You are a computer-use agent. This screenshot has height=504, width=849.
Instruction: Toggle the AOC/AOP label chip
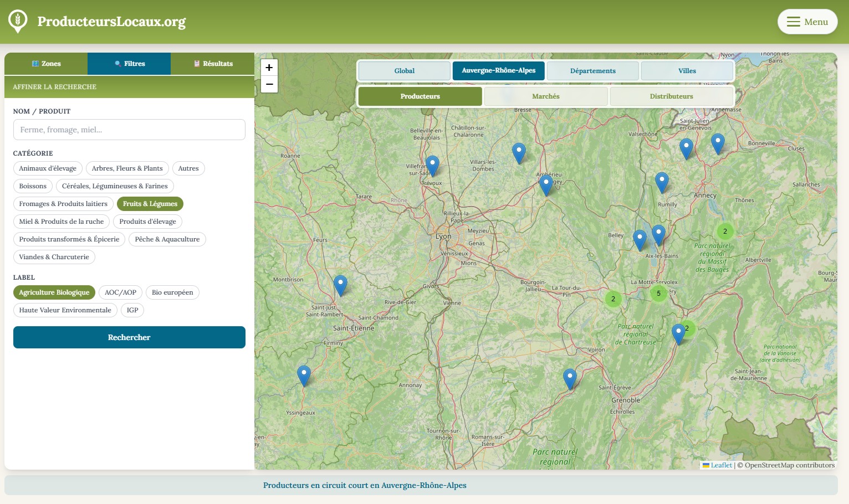pyautogui.click(x=120, y=292)
